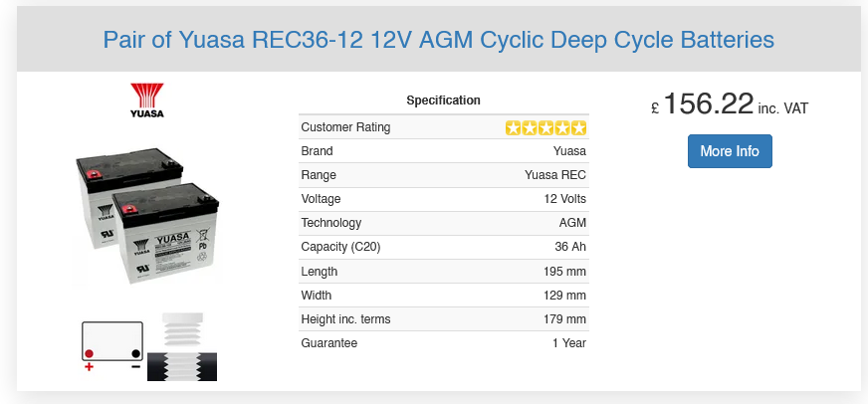Screen dimensions: 868x404
Task: Open the pair of batteries product photo
Action: 151,216
